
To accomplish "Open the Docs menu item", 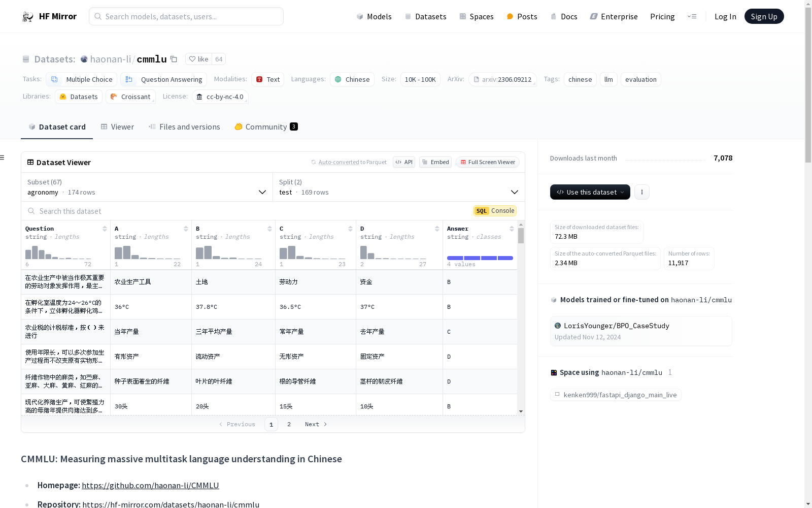I will click(x=564, y=16).
